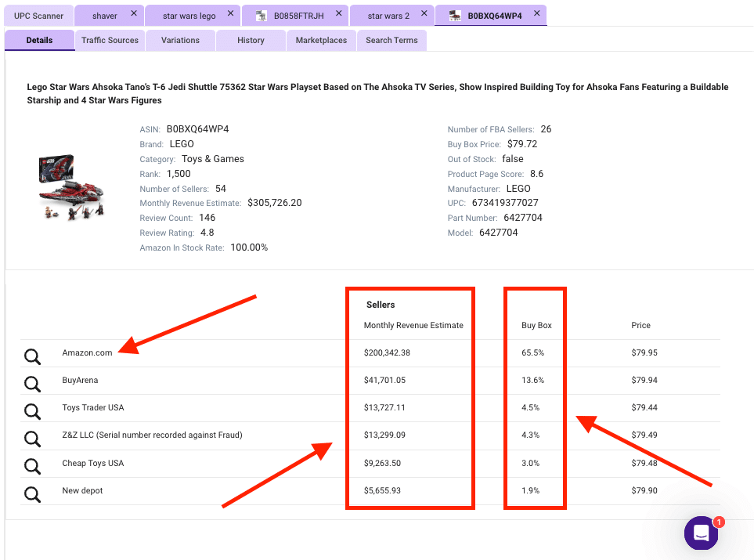Image resolution: width=754 pixels, height=560 pixels.
Task: Click the 13.6% Buy Box share
Action: click(532, 380)
